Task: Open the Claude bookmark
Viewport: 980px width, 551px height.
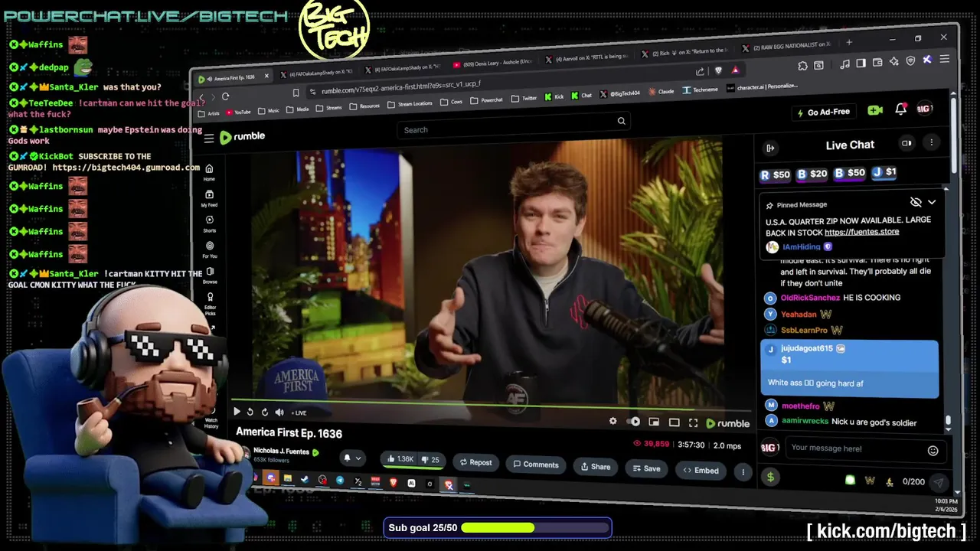Action: pyautogui.click(x=661, y=92)
